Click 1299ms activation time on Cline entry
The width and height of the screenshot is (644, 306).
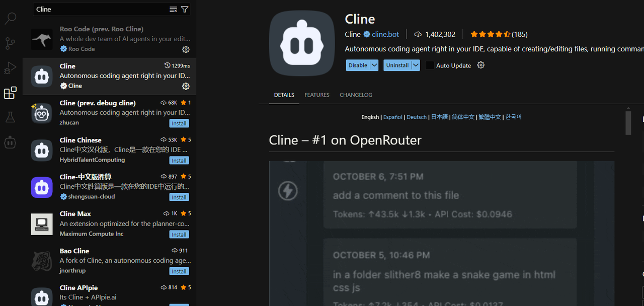(178, 66)
